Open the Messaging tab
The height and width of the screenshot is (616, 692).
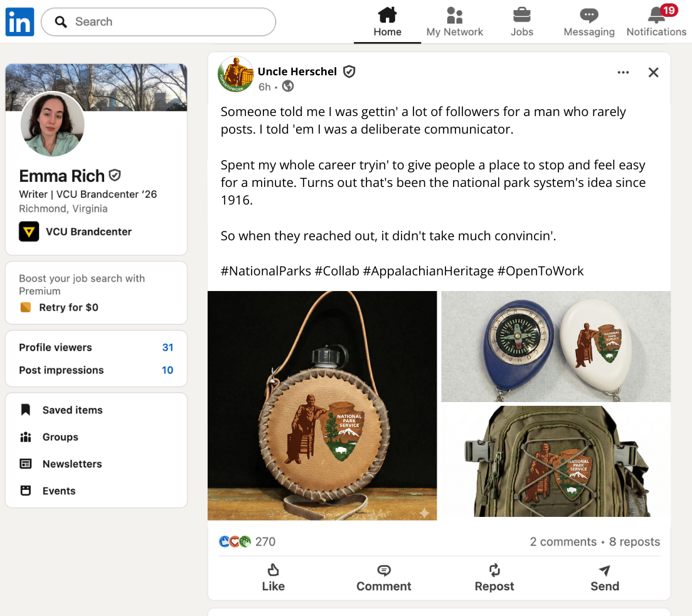click(x=588, y=21)
